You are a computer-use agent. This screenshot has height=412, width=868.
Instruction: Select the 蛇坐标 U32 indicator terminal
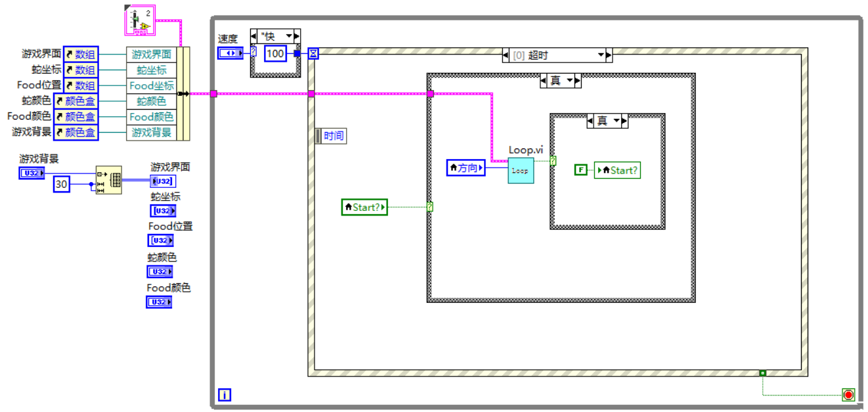163,211
